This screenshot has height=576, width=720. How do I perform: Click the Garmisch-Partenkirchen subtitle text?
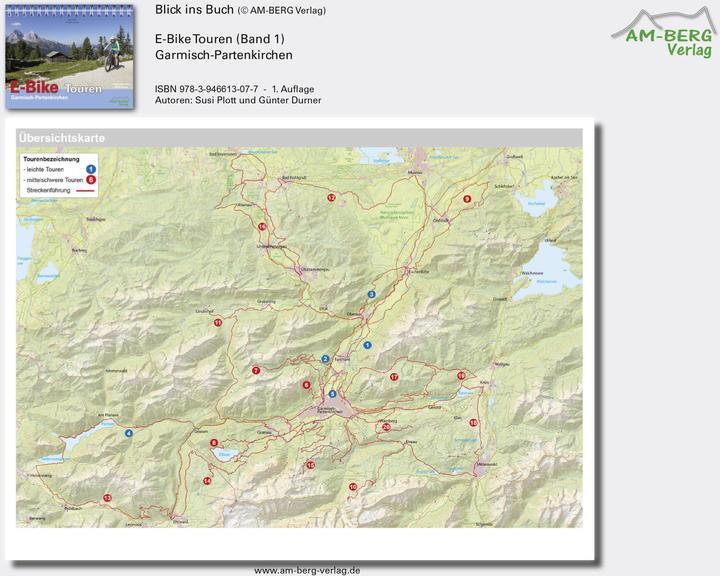(224, 55)
